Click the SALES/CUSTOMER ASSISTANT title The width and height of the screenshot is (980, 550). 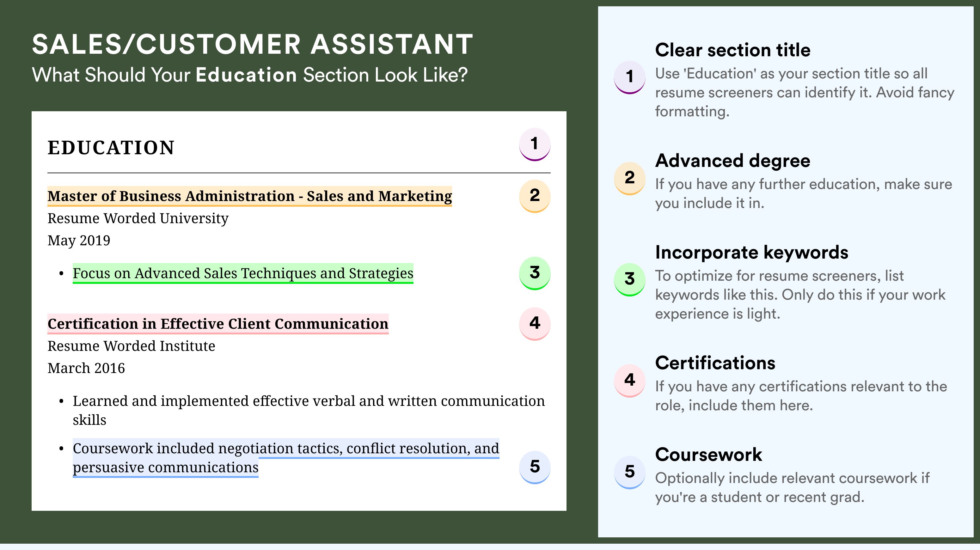(253, 44)
